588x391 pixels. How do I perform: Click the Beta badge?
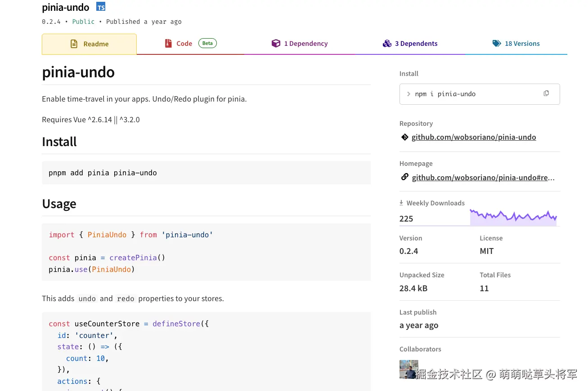207,43
